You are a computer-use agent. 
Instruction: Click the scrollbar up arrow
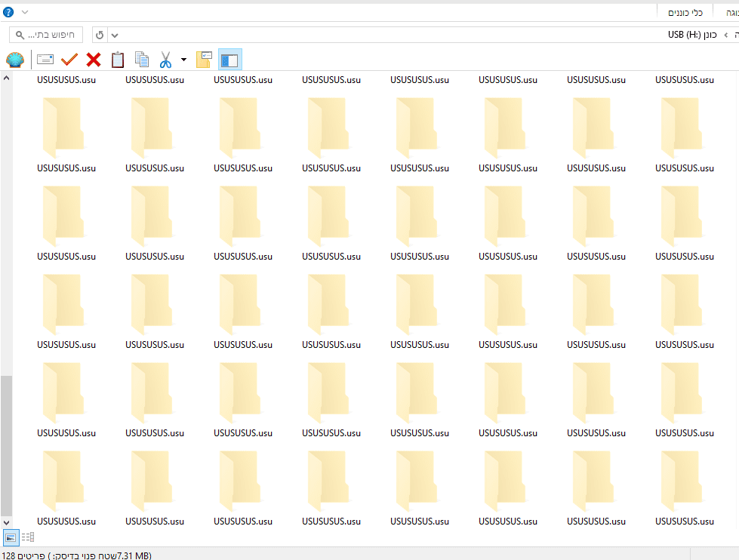[x=6, y=78]
